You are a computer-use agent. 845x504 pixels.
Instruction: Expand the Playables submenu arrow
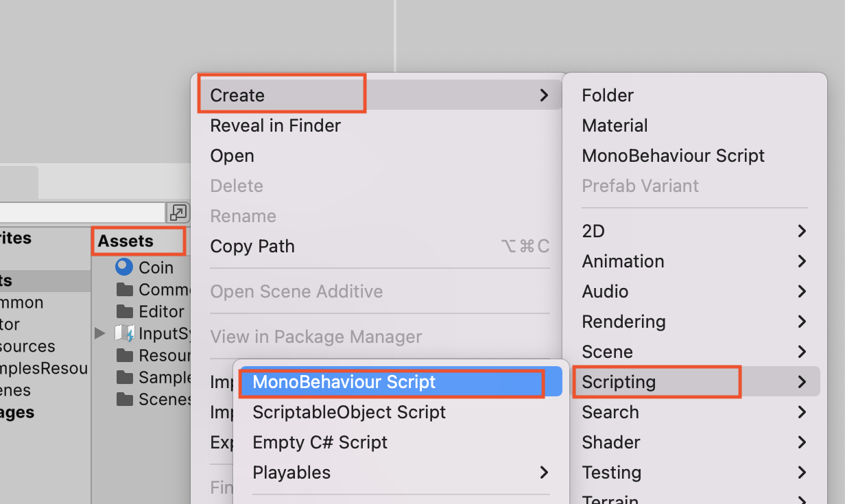(x=544, y=472)
